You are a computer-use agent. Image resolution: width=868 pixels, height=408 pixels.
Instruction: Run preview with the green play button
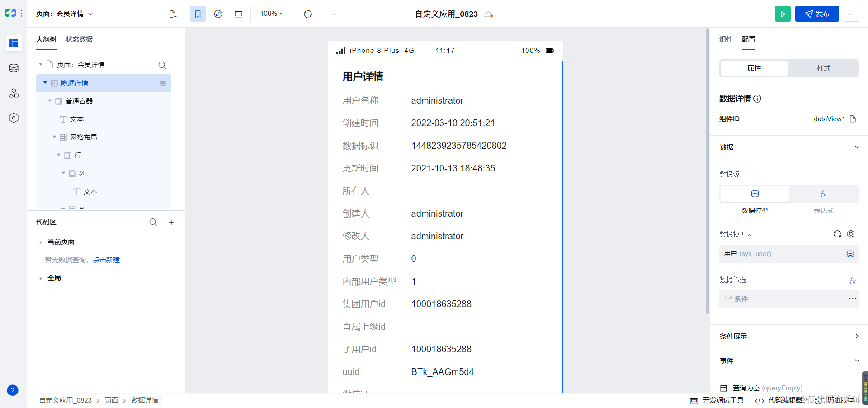pyautogui.click(x=783, y=14)
